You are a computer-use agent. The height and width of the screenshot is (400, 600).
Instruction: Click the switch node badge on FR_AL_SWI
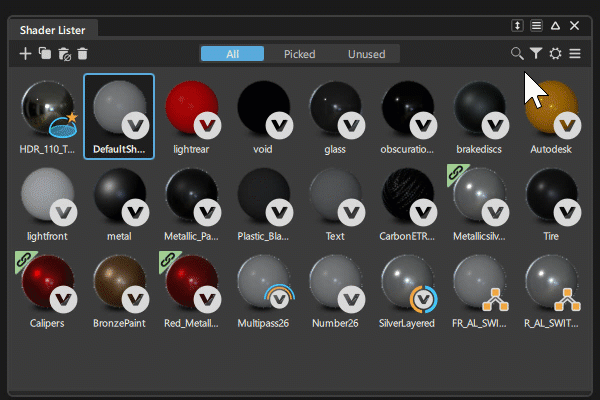click(495, 300)
